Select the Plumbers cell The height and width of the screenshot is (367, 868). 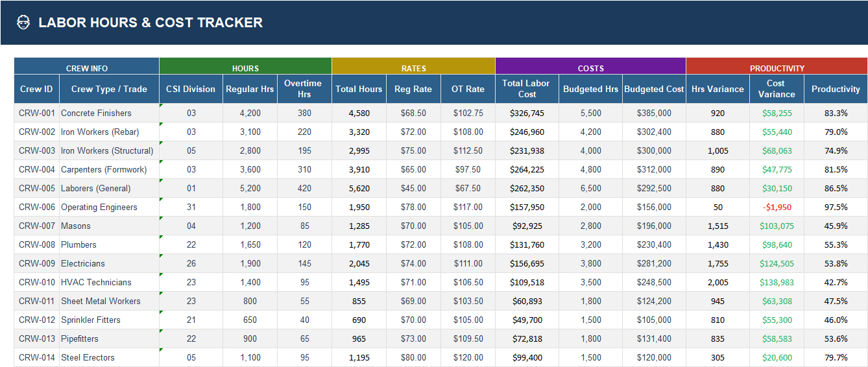[x=109, y=244]
